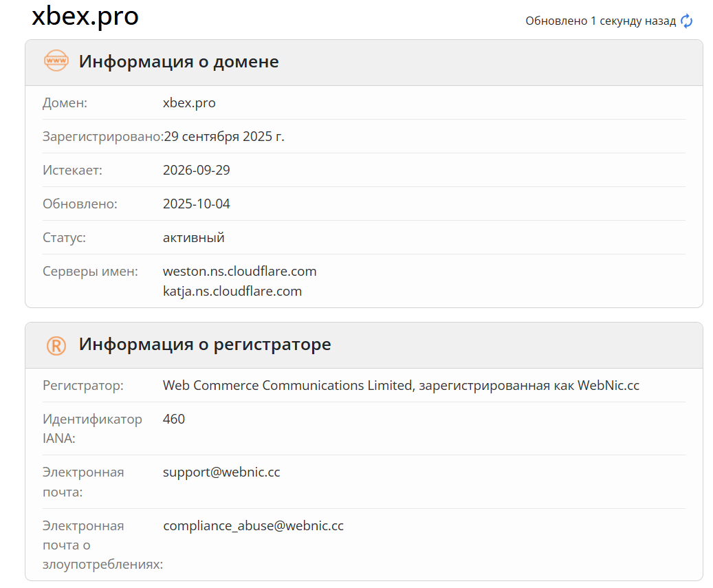Click the WWW globe icon by domain section
This screenshot has height=588, width=713.
pyautogui.click(x=56, y=61)
